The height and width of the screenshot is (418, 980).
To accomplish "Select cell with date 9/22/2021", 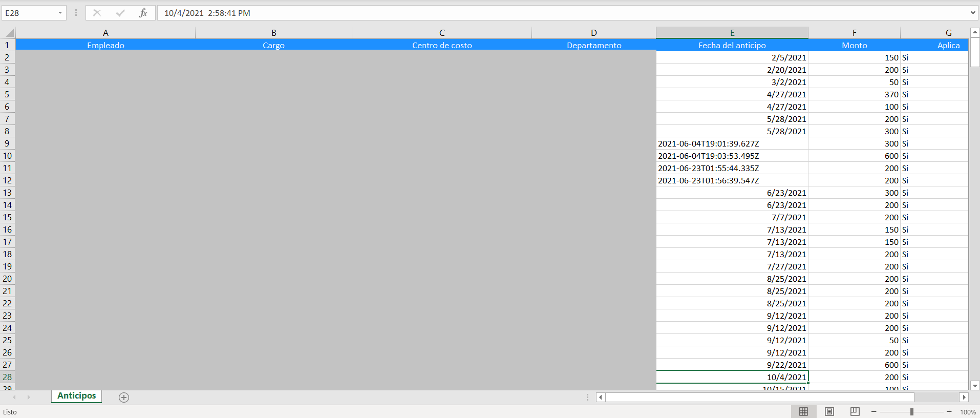I will coord(732,365).
